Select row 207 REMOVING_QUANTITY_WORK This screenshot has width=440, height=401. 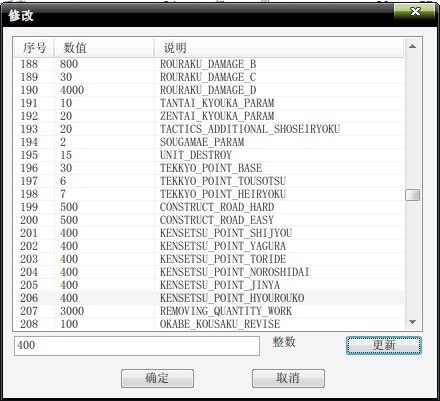tap(209, 311)
